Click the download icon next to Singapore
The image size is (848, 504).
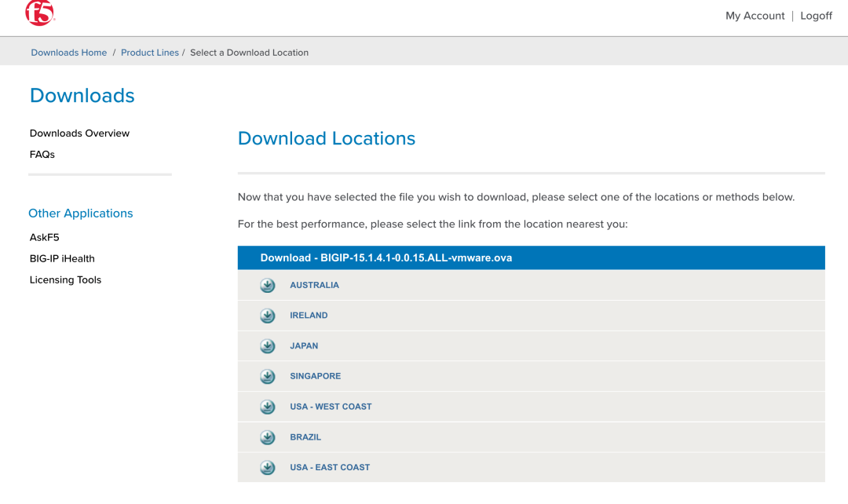tap(267, 376)
